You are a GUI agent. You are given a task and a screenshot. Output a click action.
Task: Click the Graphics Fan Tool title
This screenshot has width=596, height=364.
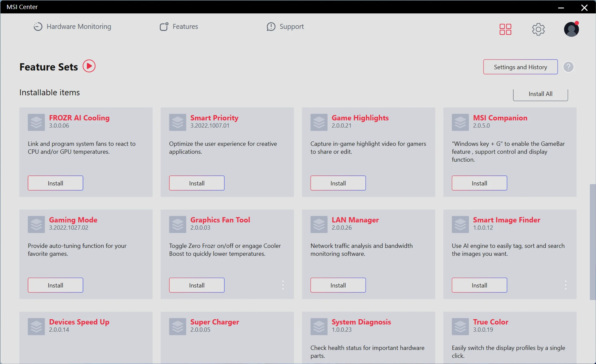pos(220,220)
